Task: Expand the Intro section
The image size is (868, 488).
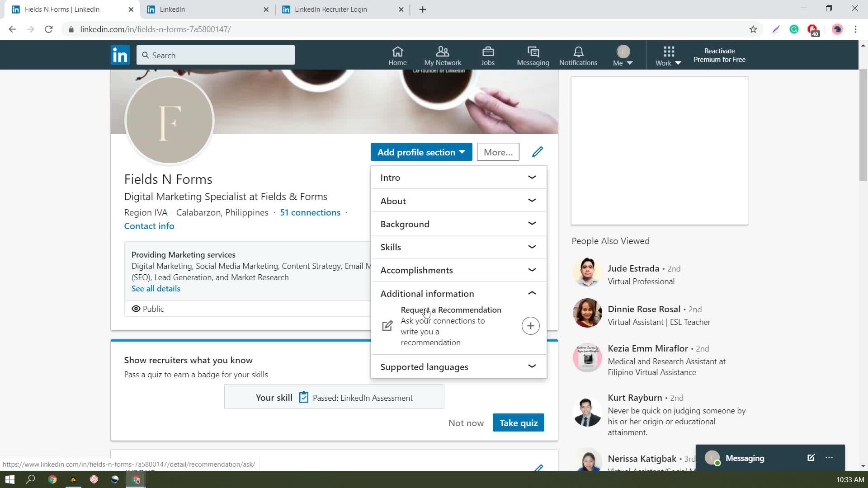Action: (x=532, y=177)
